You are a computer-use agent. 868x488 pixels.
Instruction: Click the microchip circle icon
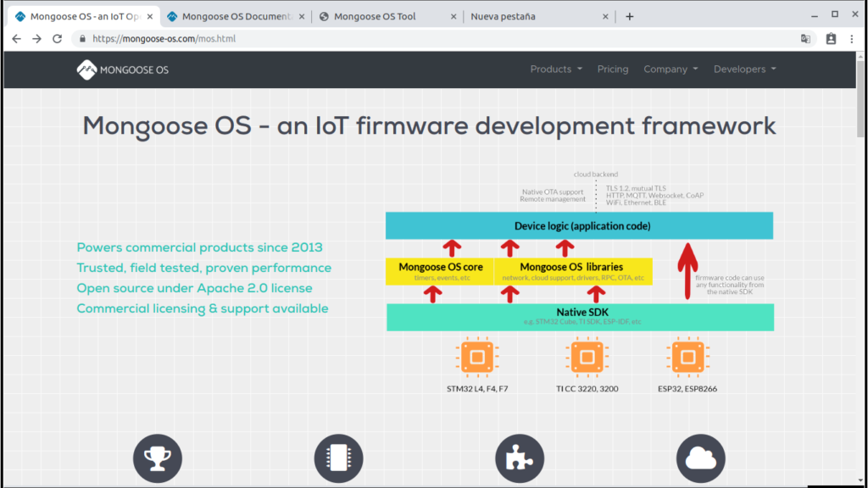pos(338,458)
